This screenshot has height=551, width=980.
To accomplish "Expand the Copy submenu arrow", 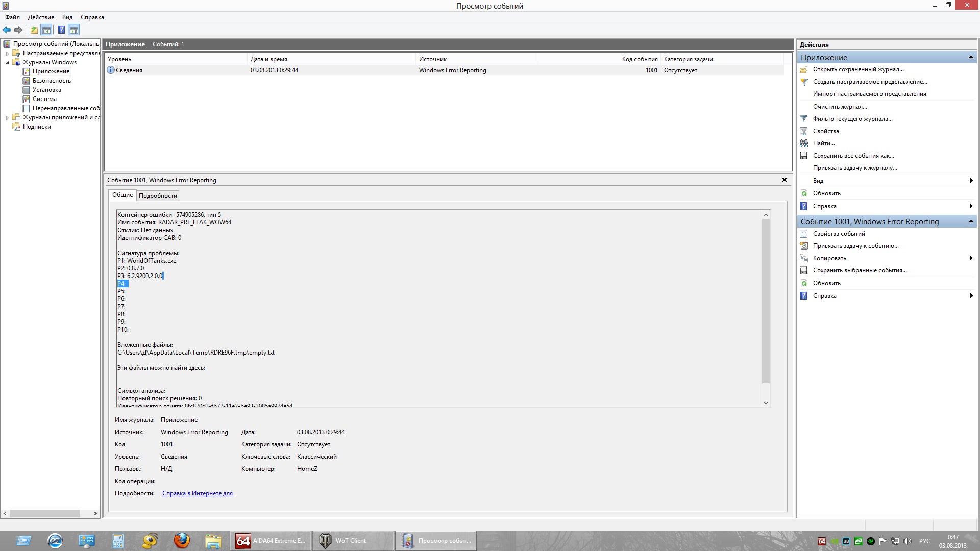I will (971, 258).
